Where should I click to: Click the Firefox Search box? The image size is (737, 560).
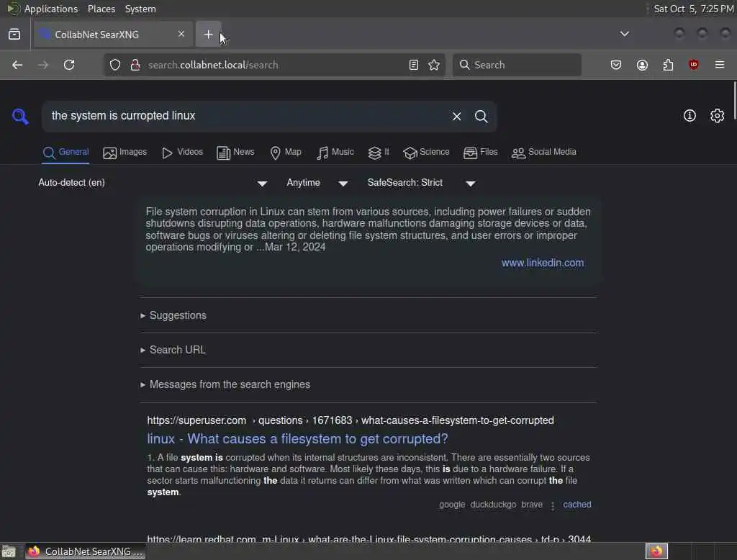517,65
